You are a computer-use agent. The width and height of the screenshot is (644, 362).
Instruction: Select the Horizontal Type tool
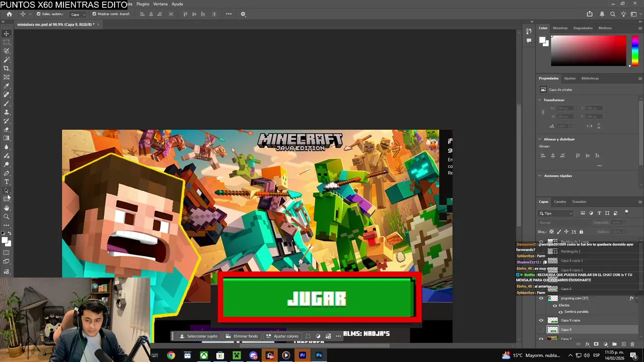(x=7, y=182)
